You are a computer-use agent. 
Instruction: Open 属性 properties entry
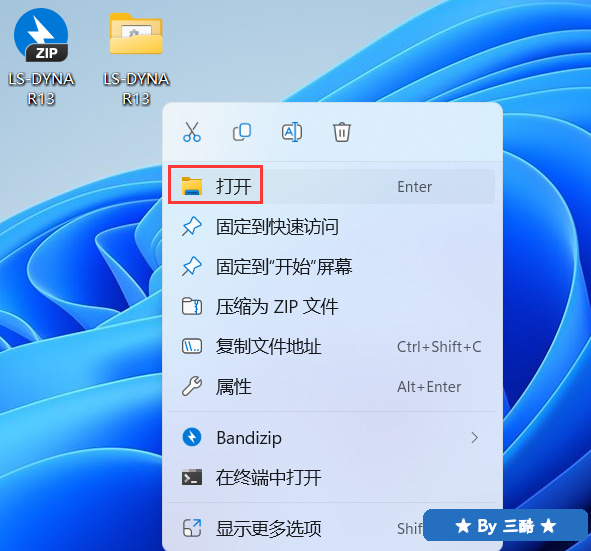(331, 387)
